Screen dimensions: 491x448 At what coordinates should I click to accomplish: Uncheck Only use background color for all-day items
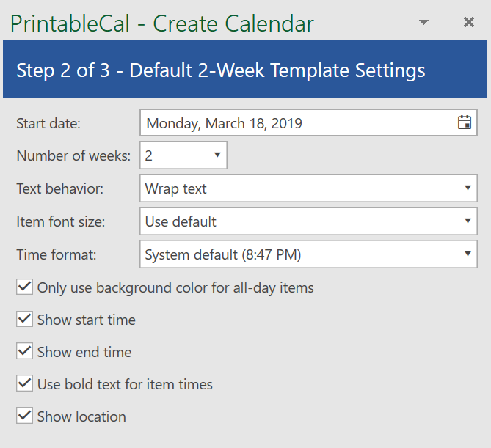pos(24,287)
